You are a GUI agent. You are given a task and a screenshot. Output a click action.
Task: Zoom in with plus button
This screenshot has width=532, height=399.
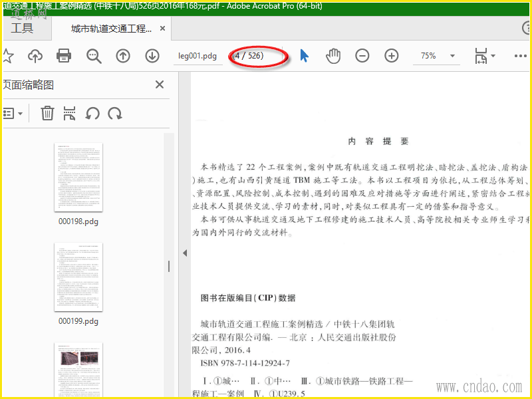click(x=391, y=56)
